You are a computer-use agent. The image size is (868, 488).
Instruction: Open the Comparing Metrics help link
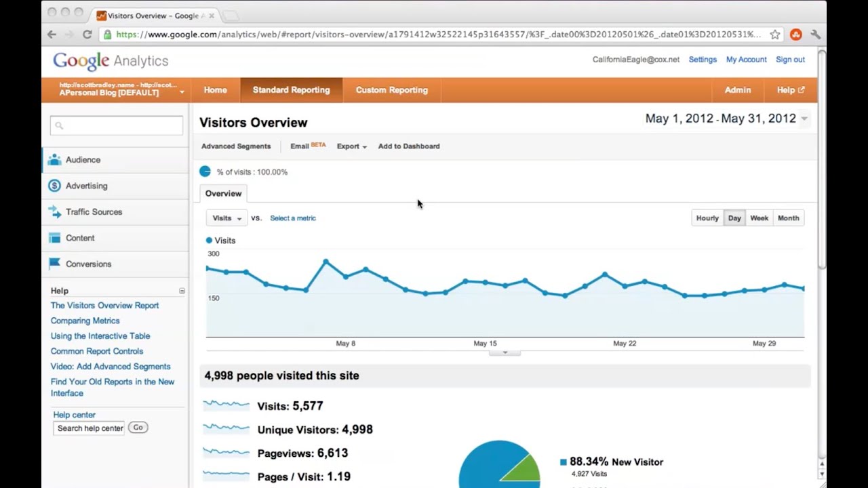pyautogui.click(x=85, y=321)
